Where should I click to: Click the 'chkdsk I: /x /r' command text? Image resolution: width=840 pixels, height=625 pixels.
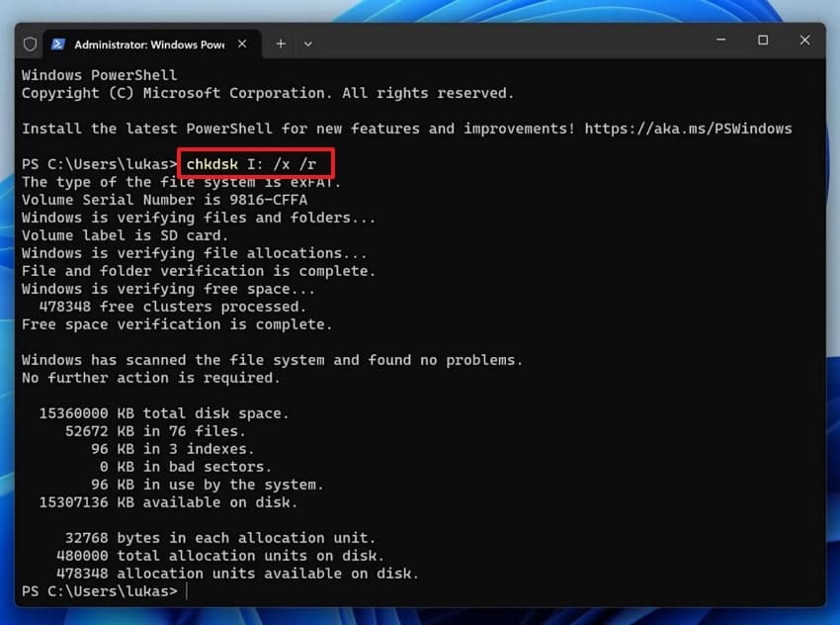click(251, 164)
